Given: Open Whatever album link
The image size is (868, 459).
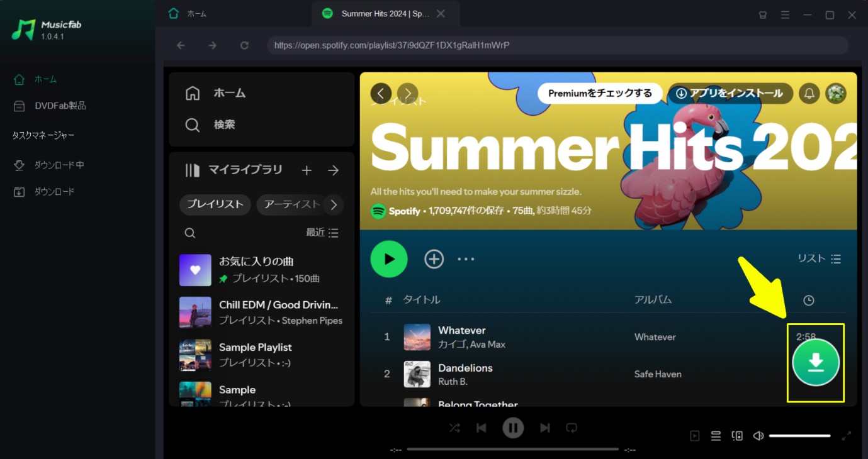Looking at the screenshot, I should [655, 337].
